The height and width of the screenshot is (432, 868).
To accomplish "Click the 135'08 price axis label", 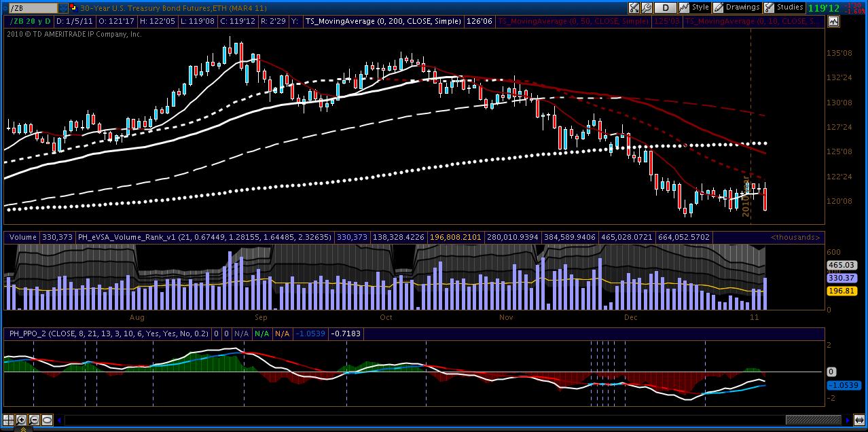I will pyautogui.click(x=839, y=53).
